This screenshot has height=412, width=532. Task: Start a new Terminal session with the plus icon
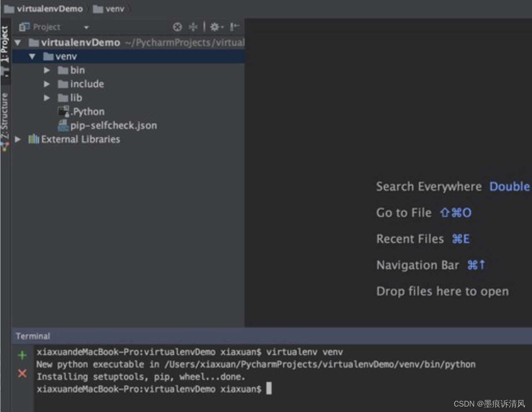pos(22,355)
